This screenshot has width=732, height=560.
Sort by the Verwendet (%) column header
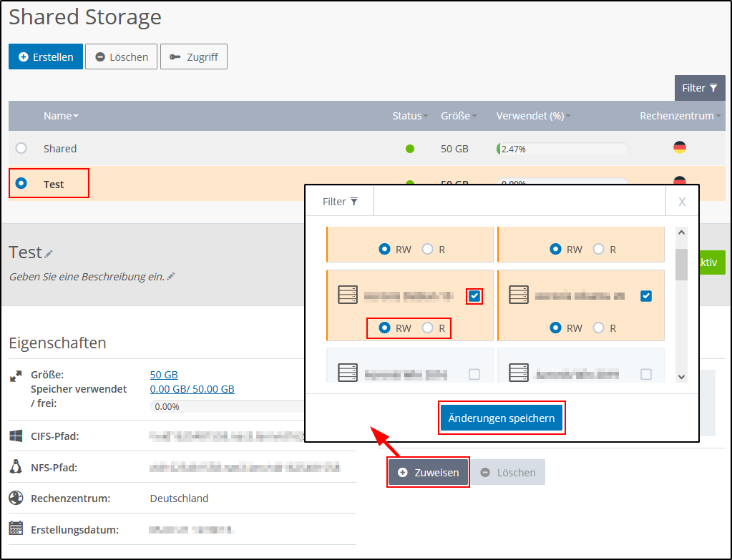point(533,116)
